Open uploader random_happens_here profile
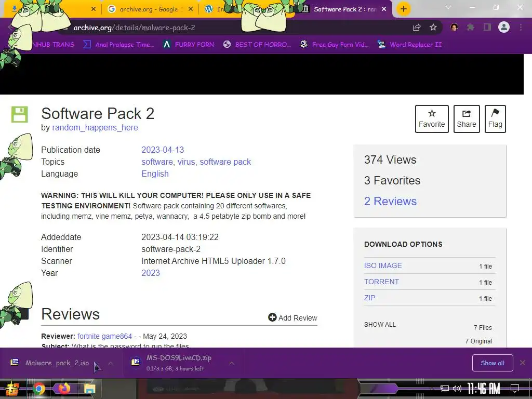This screenshot has width=532, height=399. pyautogui.click(x=95, y=128)
